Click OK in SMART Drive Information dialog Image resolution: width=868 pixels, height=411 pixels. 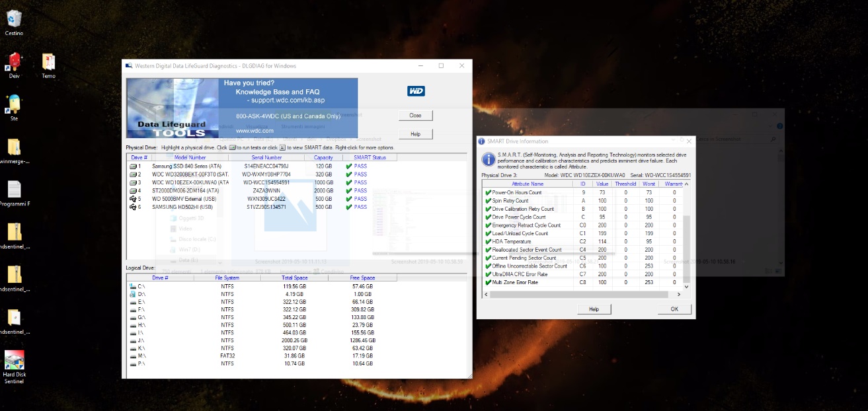tap(674, 309)
